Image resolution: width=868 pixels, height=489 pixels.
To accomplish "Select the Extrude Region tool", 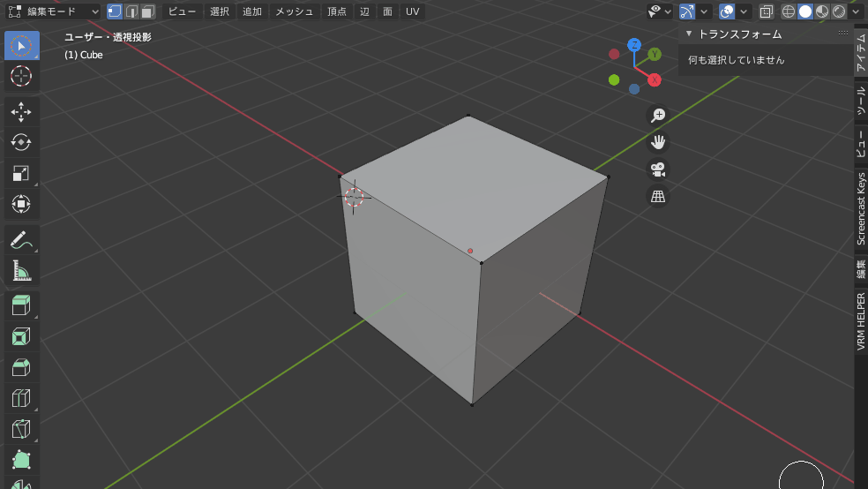I will point(21,305).
